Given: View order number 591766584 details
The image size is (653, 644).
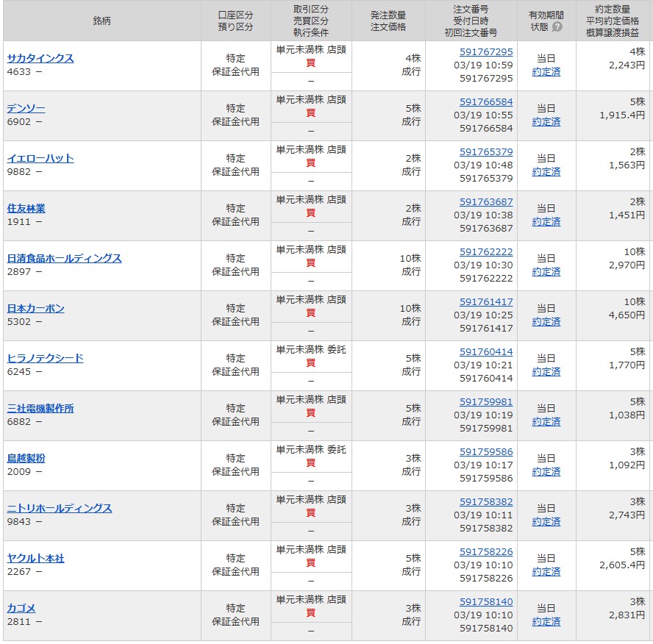Looking at the screenshot, I should coord(486,102).
